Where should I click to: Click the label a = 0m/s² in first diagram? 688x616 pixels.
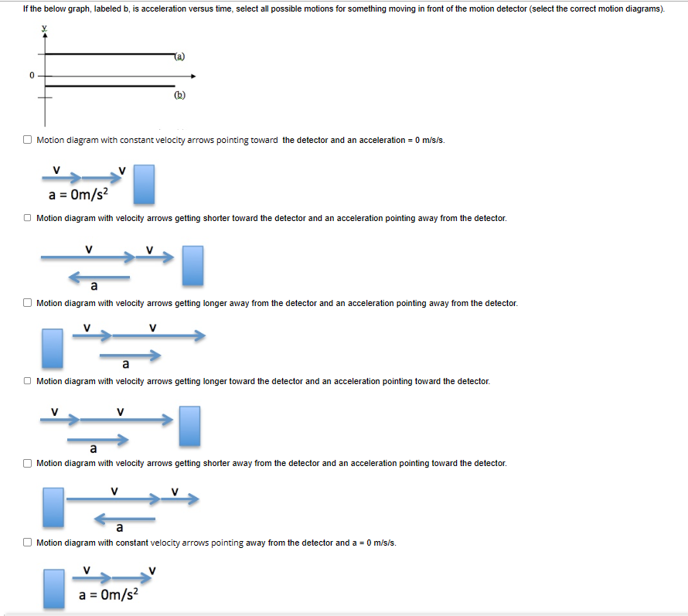pos(79,195)
